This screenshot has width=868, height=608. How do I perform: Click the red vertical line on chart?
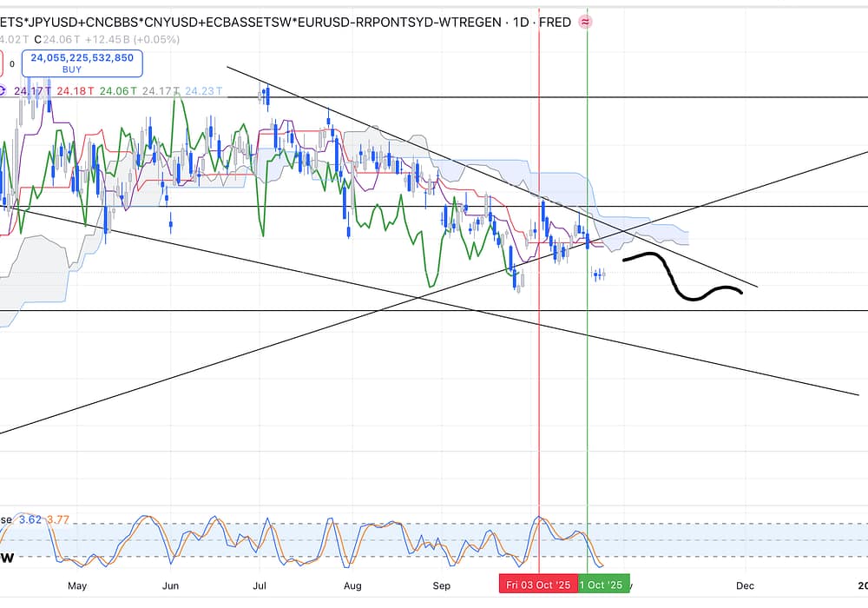539,391
